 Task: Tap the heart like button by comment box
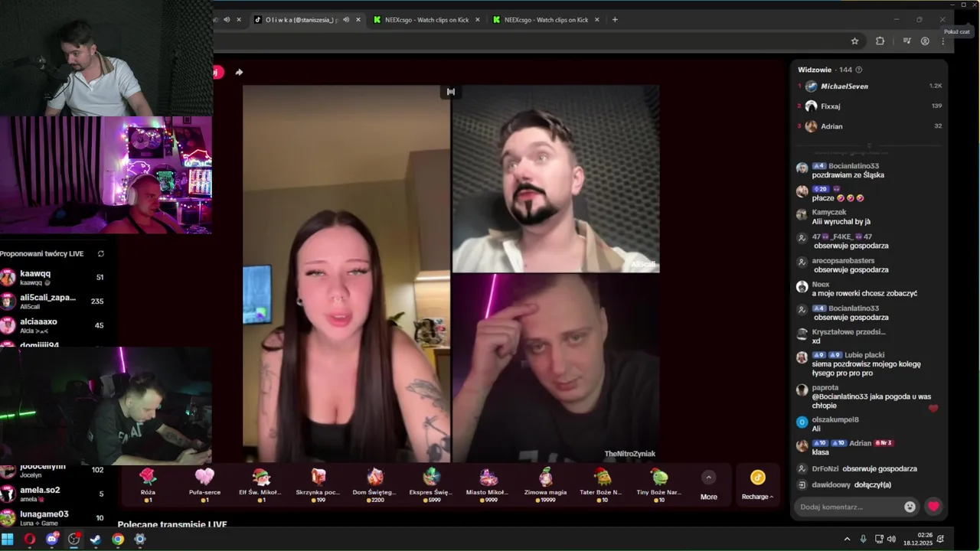(x=933, y=507)
